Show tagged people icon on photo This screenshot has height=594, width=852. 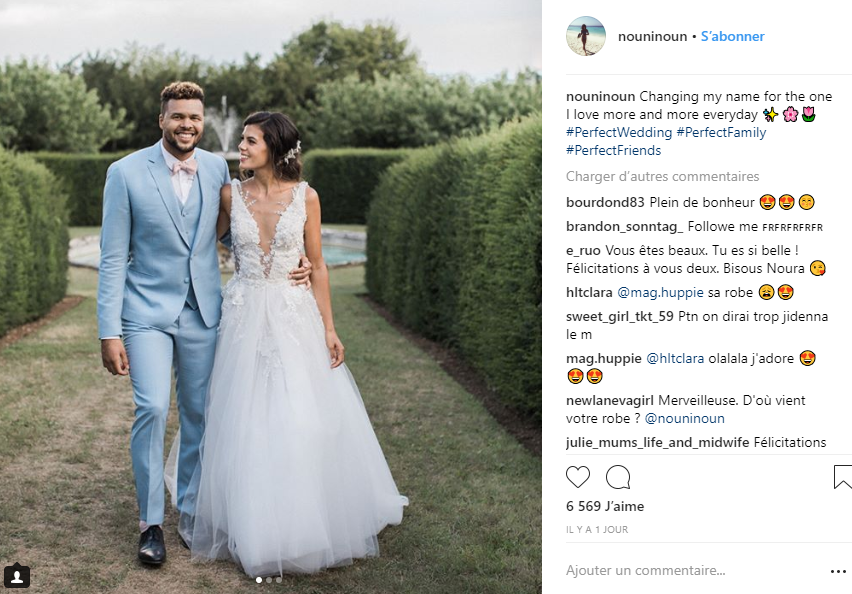click(17, 576)
